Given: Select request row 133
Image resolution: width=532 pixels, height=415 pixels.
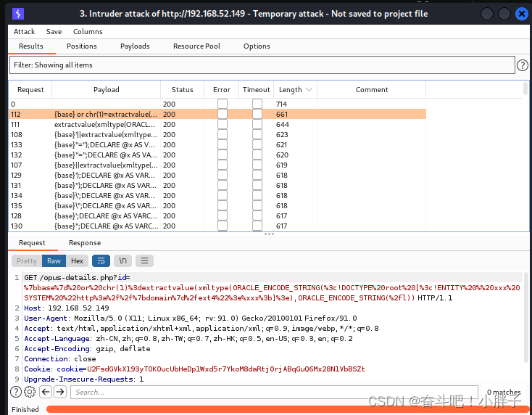Looking at the screenshot, I should [x=217, y=144].
